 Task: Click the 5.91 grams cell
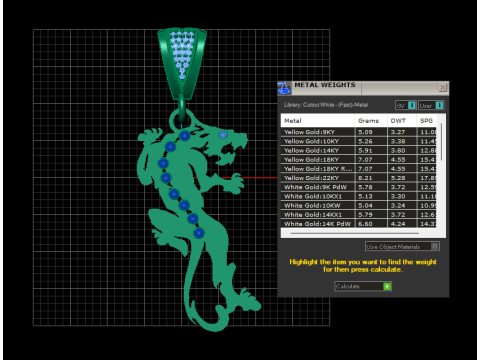(x=365, y=150)
